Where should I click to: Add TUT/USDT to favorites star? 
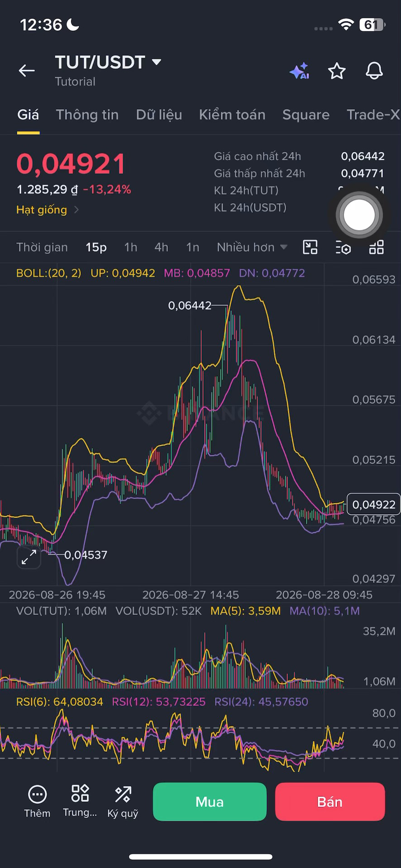click(337, 71)
